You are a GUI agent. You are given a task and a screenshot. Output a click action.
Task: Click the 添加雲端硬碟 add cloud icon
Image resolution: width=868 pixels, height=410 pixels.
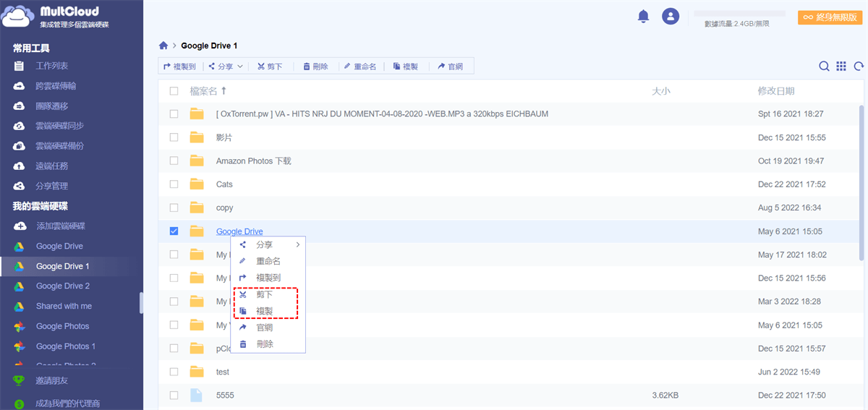[20, 226]
